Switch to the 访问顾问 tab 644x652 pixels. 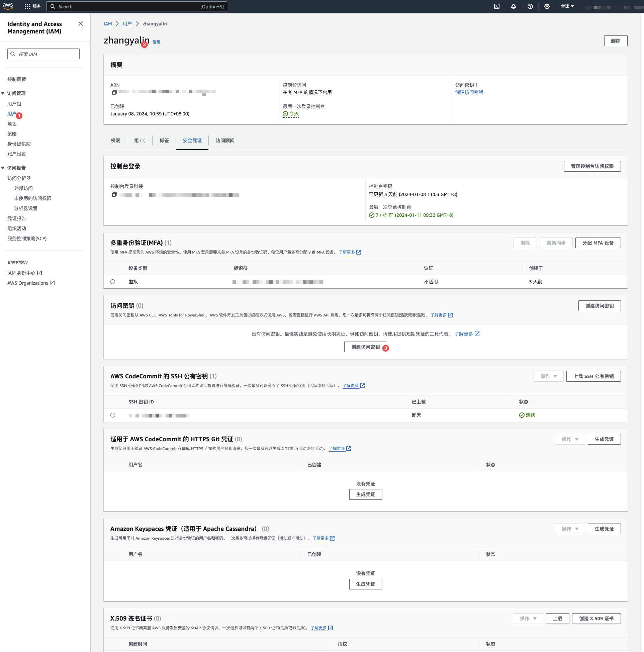point(225,141)
